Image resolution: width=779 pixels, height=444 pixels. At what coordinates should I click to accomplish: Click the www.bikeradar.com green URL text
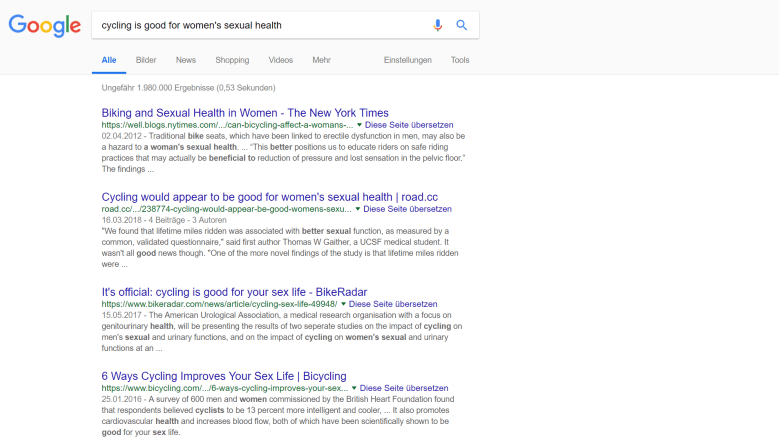(x=219, y=304)
